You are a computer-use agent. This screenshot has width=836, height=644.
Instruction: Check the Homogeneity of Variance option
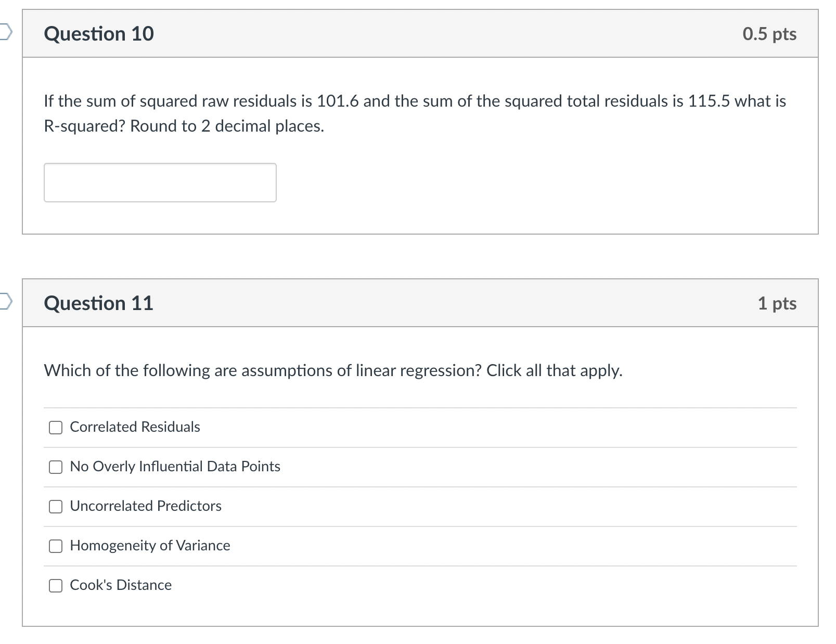click(x=55, y=546)
